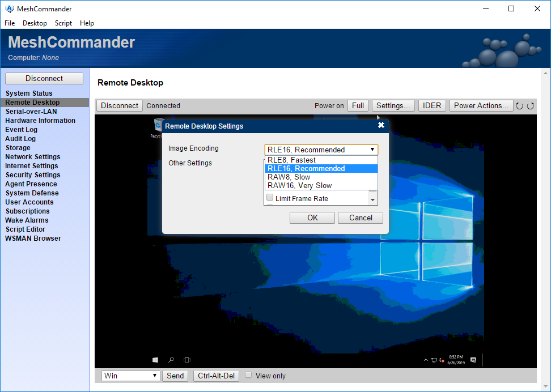
Task: Open Wake Alarms page
Action: tap(27, 220)
